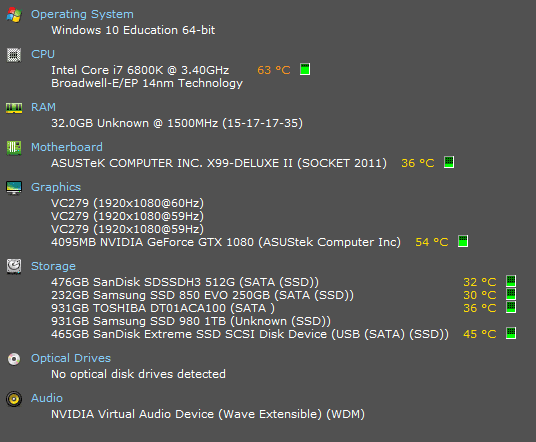
Task: Select the NVIDIA GeForce GTX 1080 line
Action: coord(226,242)
